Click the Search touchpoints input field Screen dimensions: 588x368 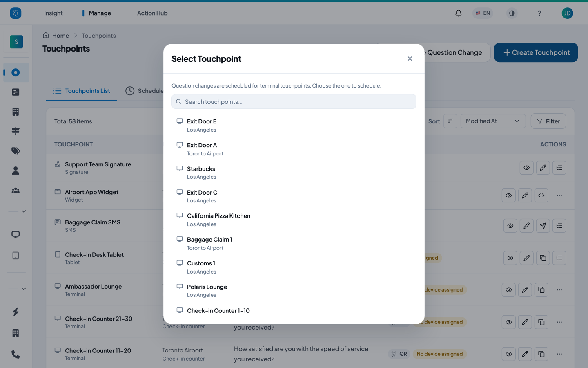(294, 101)
